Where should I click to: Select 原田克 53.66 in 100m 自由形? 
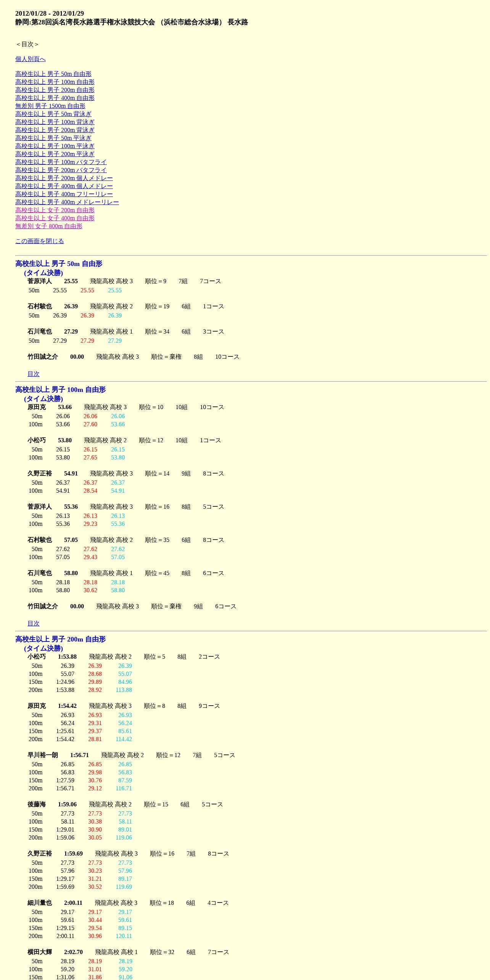pyautogui.click(x=126, y=407)
